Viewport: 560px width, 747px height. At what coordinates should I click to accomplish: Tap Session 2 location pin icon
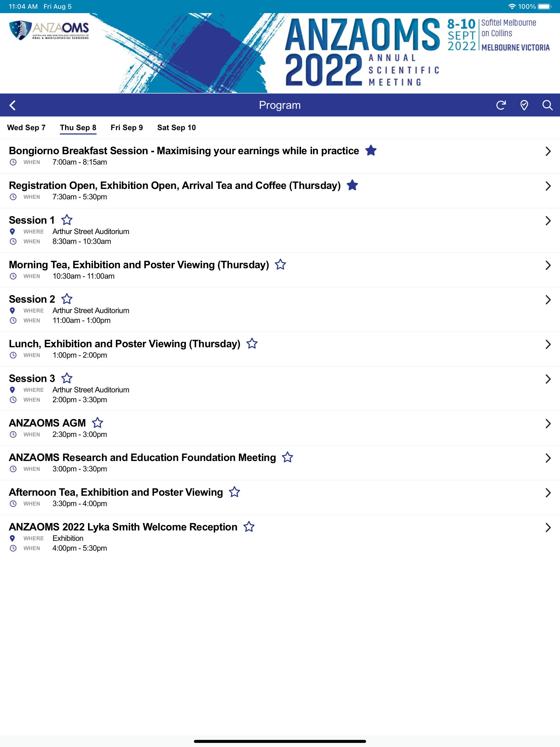coord(13,311)
